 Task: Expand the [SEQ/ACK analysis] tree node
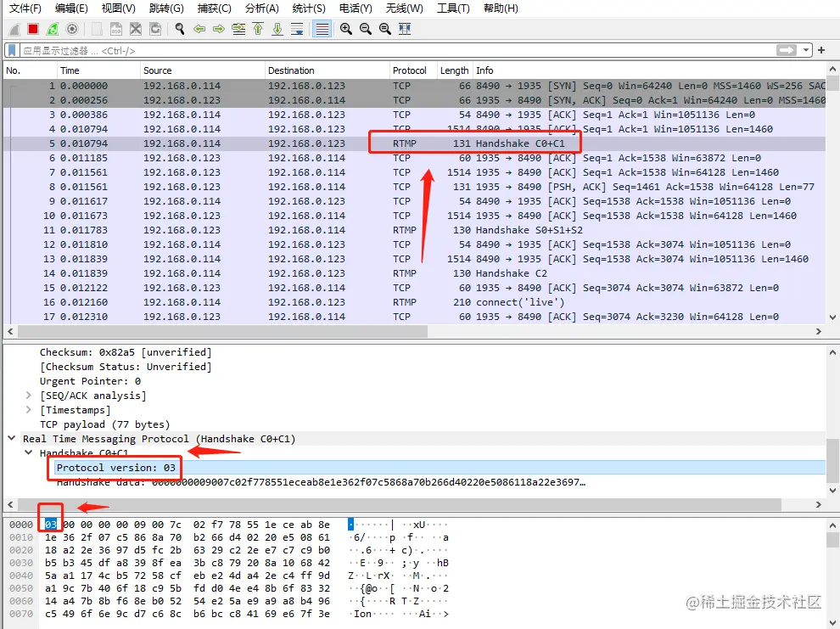(x=28, y=396)
